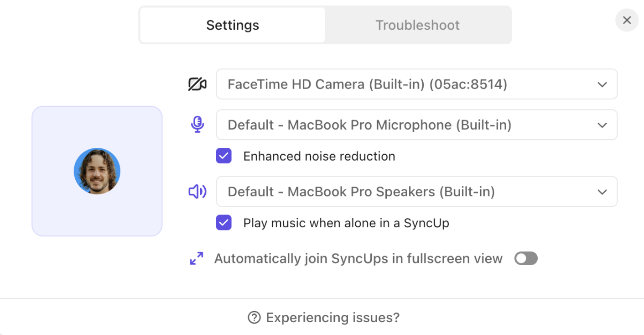644x335 pixels.
Task: Uncheck Enhanced noise reduction
Action: [224, 156]
